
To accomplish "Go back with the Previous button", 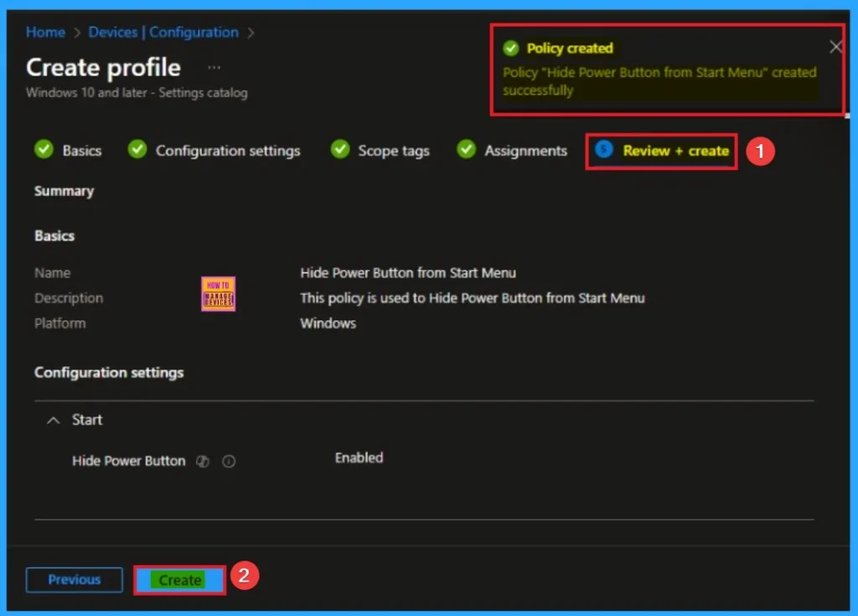I will (x=75, y=580).
